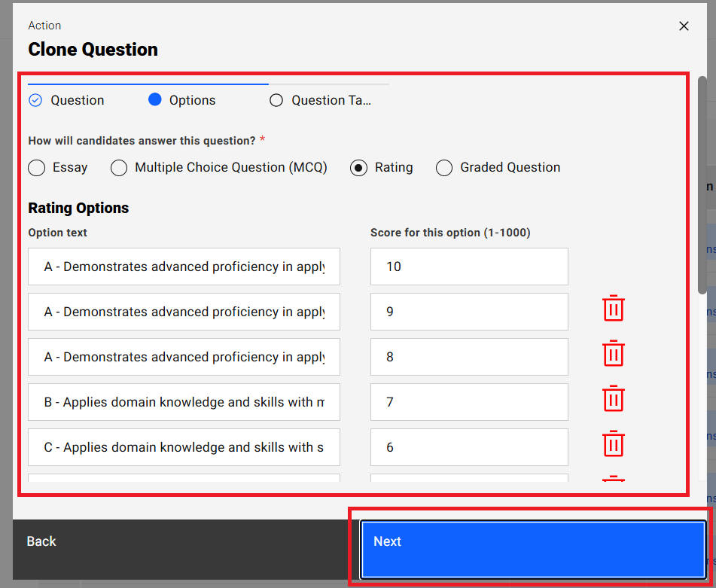Select the Essay answer type
Image resolution: width=716 pixels, height=588 pixels.
(x=37, y=168)
